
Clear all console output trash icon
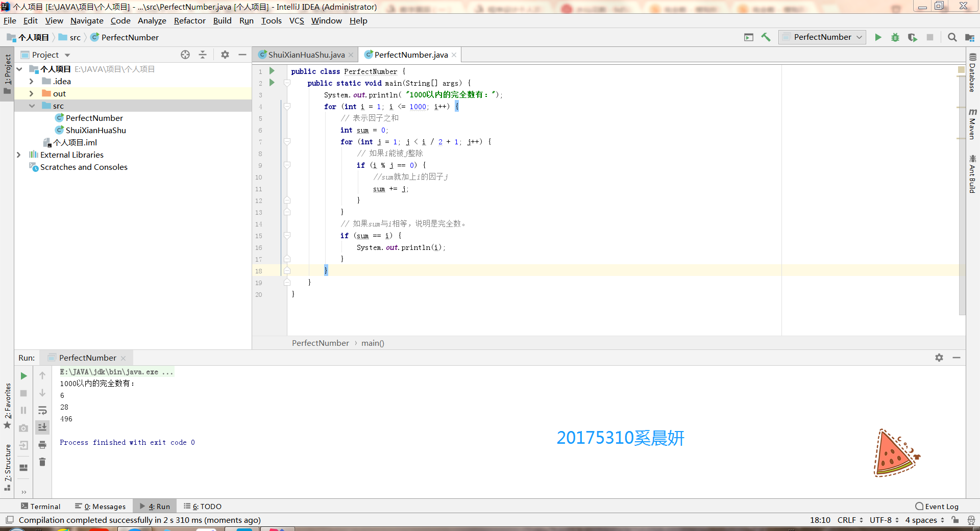click(42, 462)
